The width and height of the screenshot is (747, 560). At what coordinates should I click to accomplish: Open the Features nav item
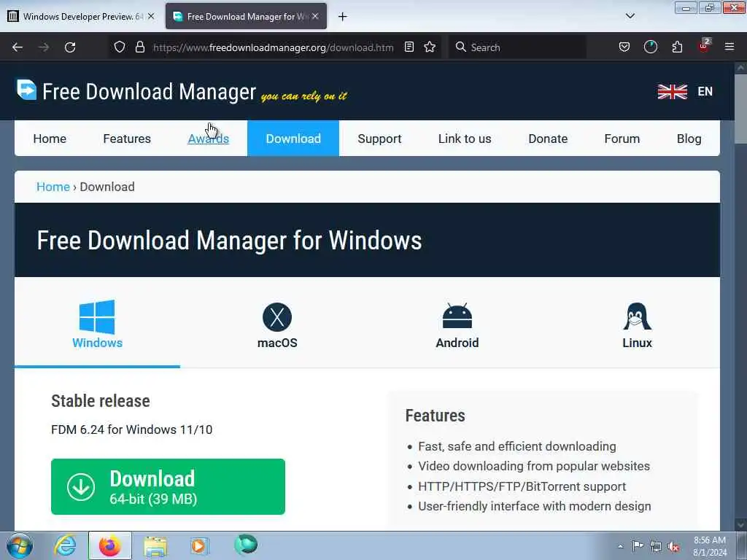(x=127, y=139)
